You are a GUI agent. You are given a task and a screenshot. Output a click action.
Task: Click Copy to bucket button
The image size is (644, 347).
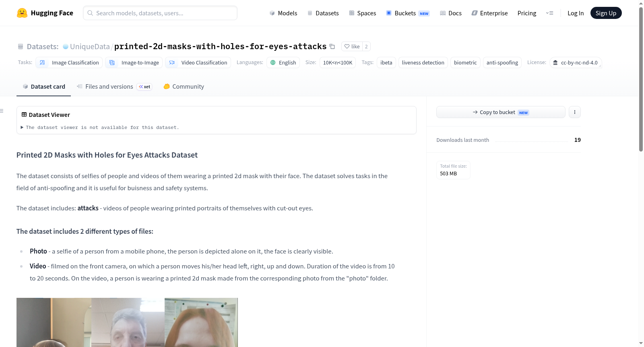501,112
